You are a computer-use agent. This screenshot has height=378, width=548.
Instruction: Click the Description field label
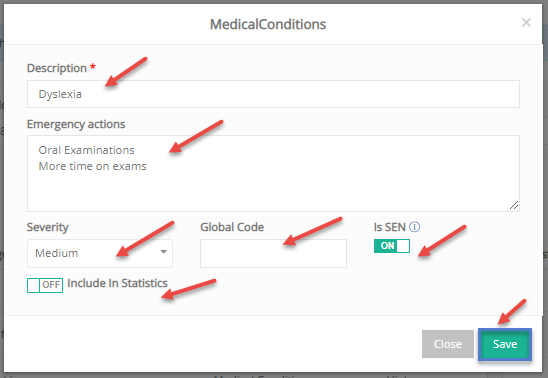(x=57, y=68)
